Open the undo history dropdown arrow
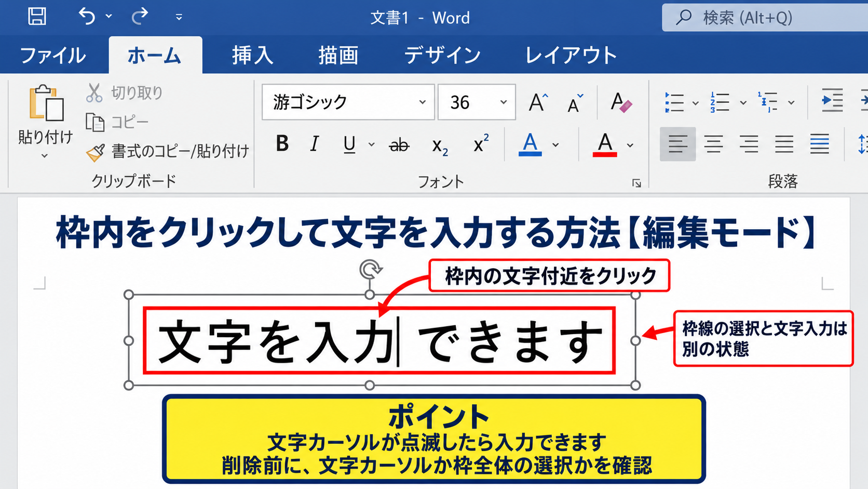Viewport: 868px width, 489px height. pyautogui.click(x=108, y=17)
